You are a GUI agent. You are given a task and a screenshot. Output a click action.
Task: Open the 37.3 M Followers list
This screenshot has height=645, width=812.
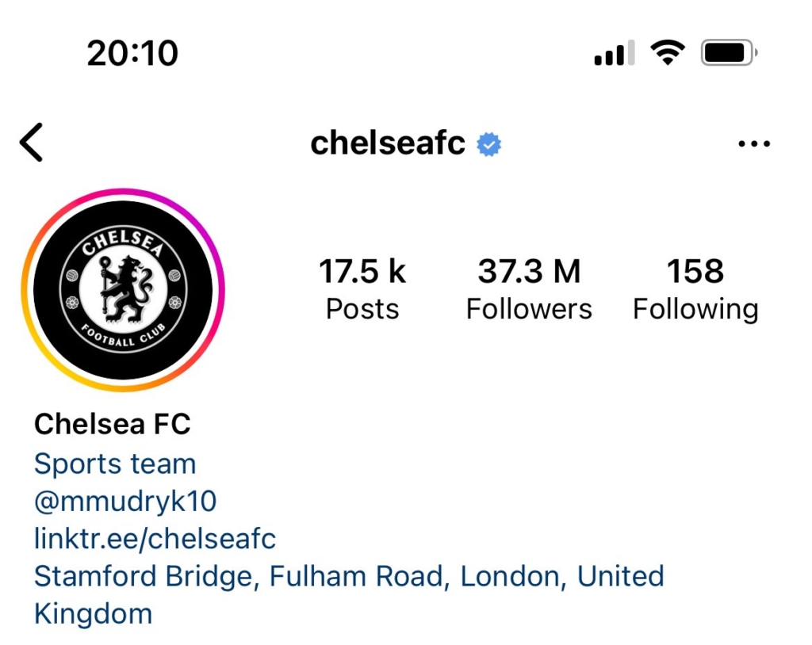pyautogui.click(x=529, y=290)
